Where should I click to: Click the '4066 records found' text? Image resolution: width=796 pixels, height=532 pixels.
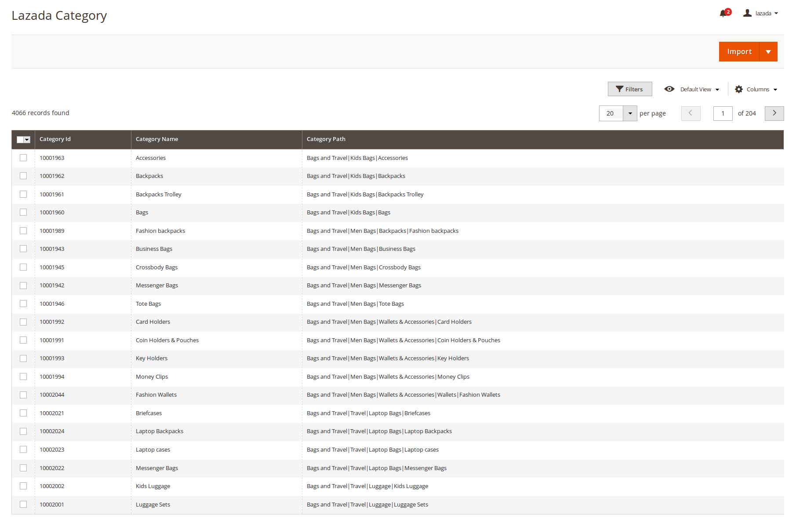click(x=40, y=113)
